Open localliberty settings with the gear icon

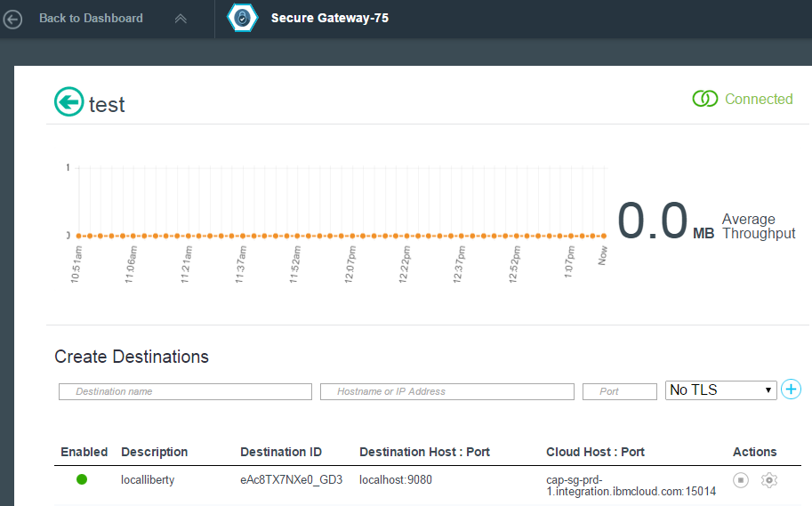pos(769,480)
